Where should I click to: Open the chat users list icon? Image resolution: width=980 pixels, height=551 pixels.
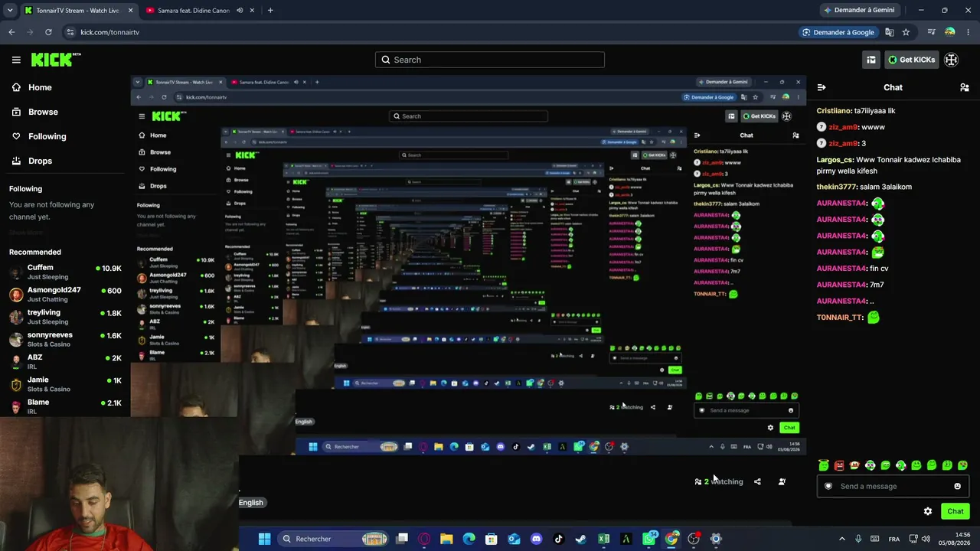[964, 87]
